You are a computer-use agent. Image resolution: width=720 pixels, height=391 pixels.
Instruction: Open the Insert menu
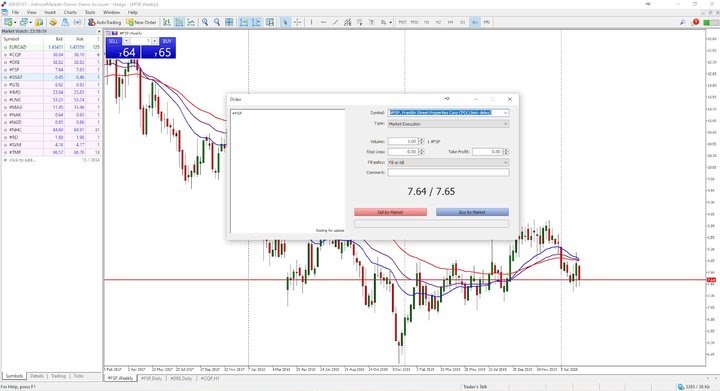point(50,12)
